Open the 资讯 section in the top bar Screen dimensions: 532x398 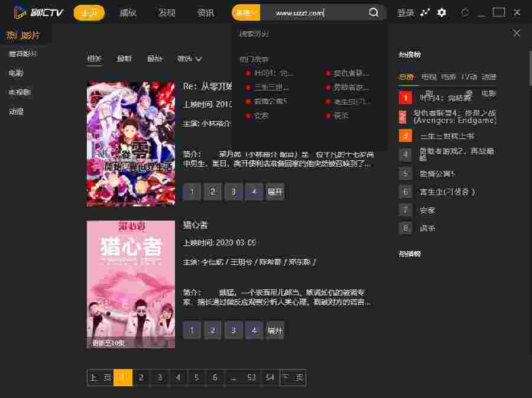(x=205, y=12)
